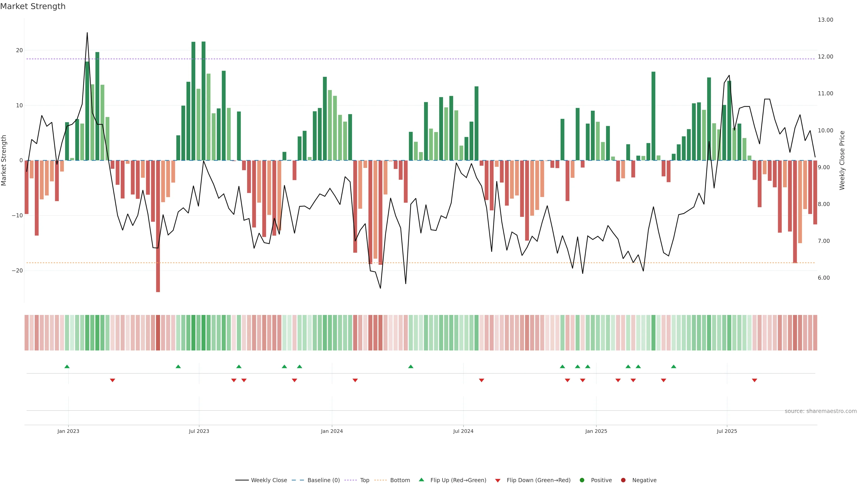Toggle the Top dotted line legend entry
This screenshot has width=868, height=488.
(364, 480)
